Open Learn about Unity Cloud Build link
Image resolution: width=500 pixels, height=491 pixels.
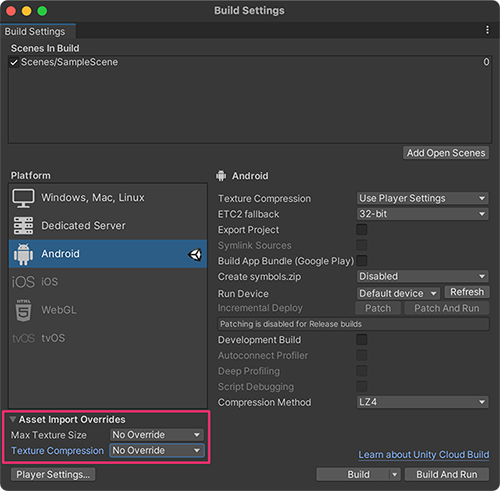click(x=424, y=455)
